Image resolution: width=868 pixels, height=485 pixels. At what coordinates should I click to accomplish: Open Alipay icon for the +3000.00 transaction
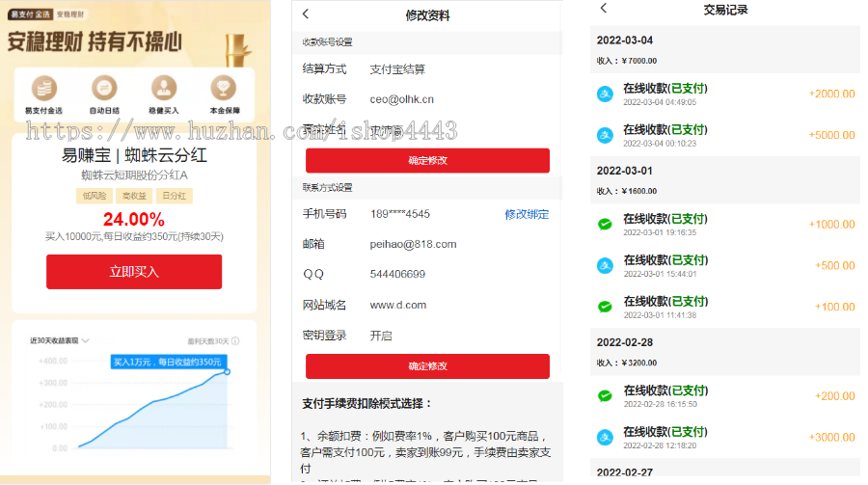point(605,438)
